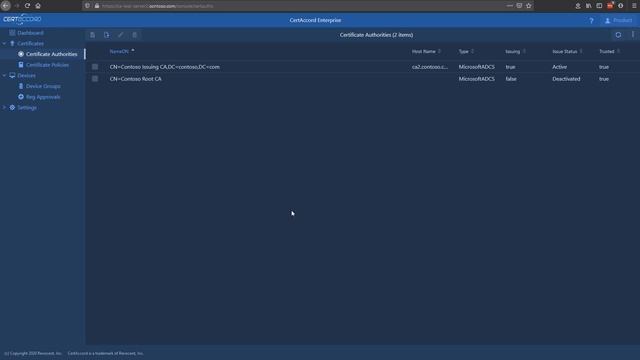This screenshot has height=360, width=640.
Task: Click the NameDN sort arrow
Action: (x=133, y=51)
